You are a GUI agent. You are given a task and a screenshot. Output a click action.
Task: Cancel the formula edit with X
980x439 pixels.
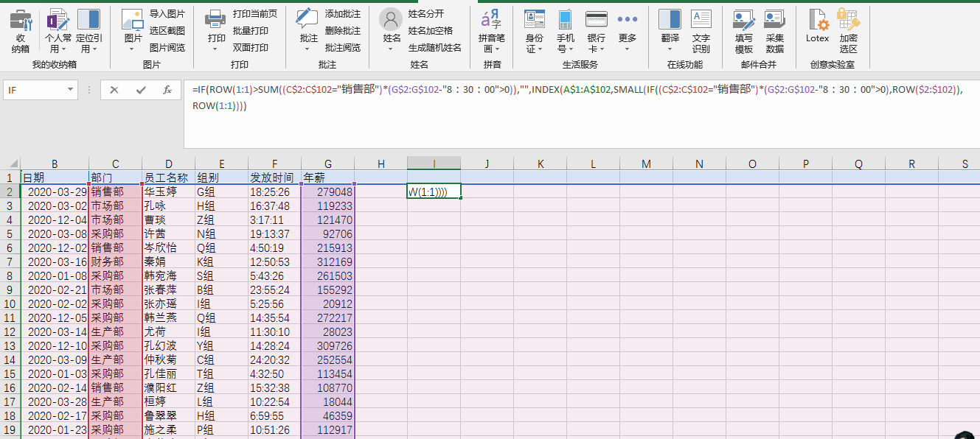[x=114, y=90]
